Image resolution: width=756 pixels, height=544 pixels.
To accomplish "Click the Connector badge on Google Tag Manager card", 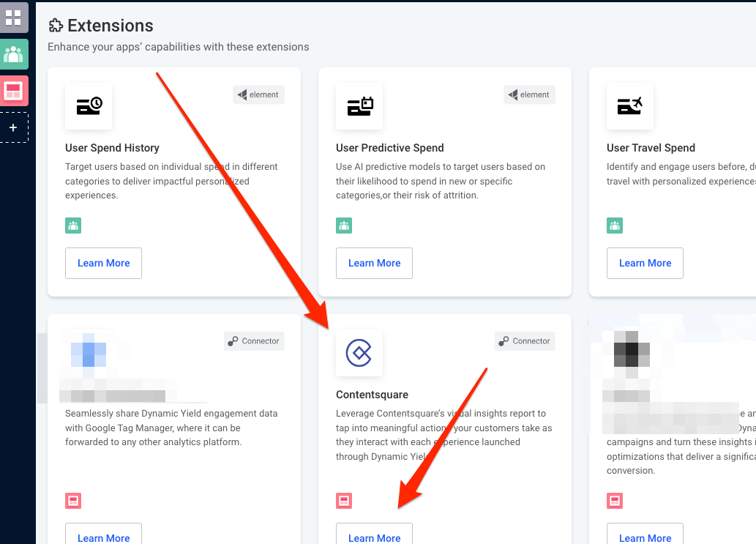I will 254,341.
